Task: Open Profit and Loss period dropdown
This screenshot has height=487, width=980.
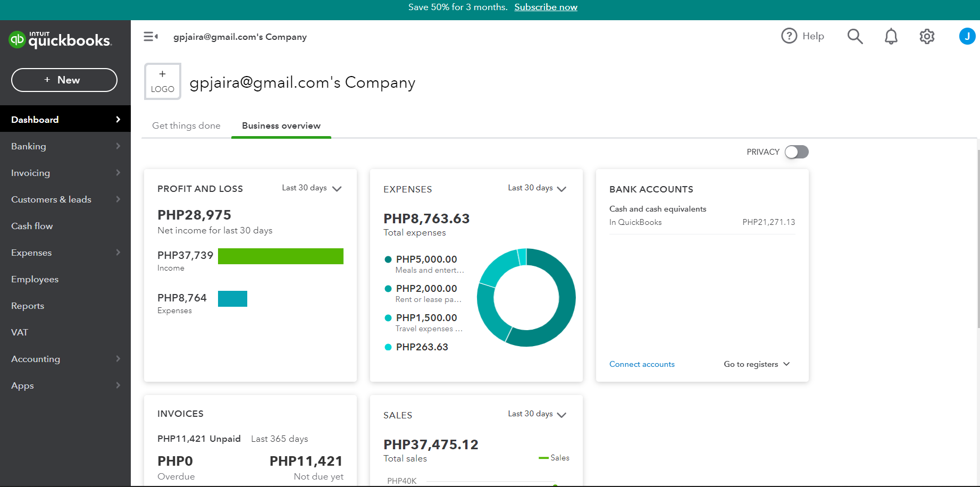Action: coord(312,188)
